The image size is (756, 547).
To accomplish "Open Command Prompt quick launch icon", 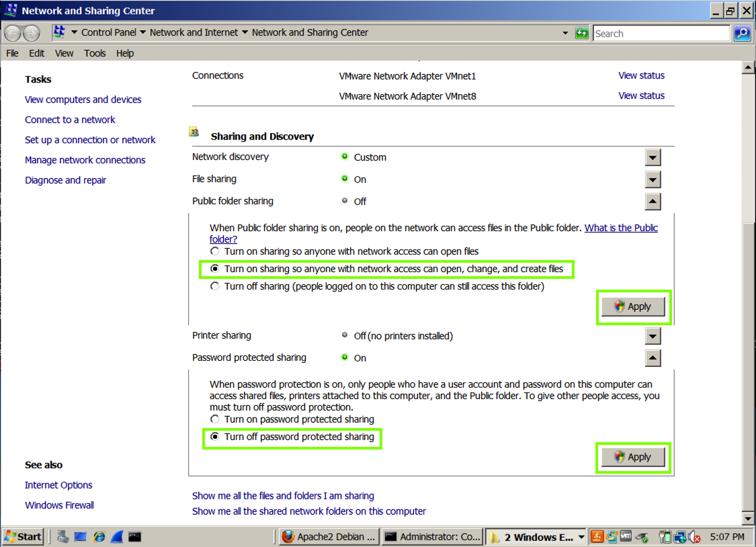I will [x=135, y=536].
